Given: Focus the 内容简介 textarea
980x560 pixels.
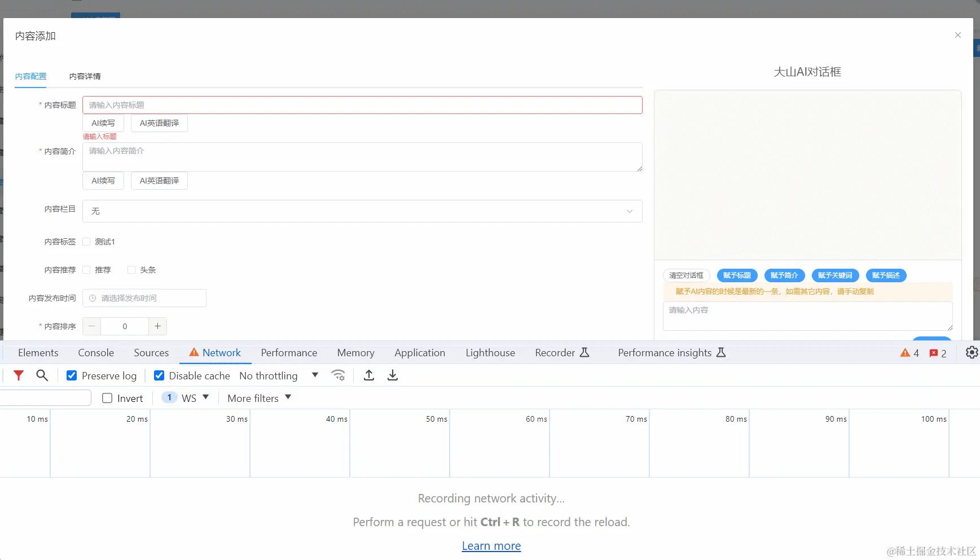Looking at the screenshot, I should pos(362,157).
